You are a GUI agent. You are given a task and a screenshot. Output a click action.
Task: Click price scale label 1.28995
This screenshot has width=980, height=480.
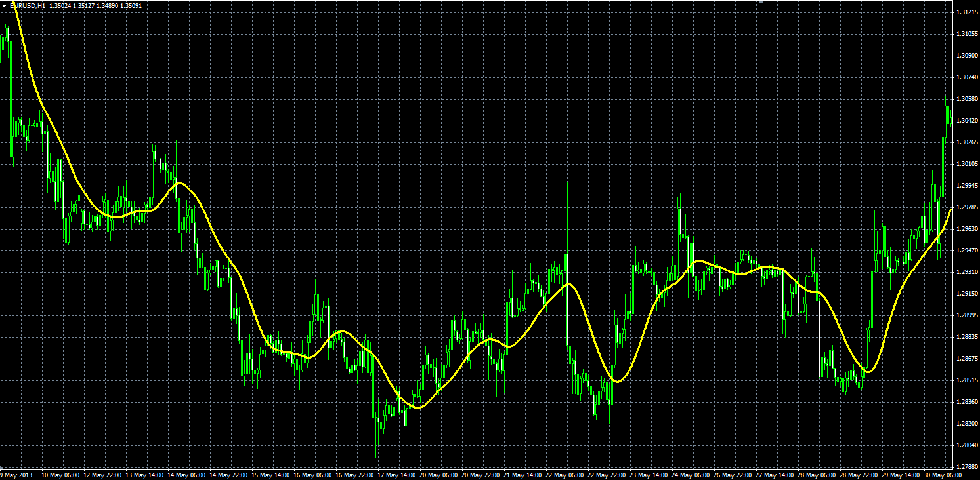point(967,315)
